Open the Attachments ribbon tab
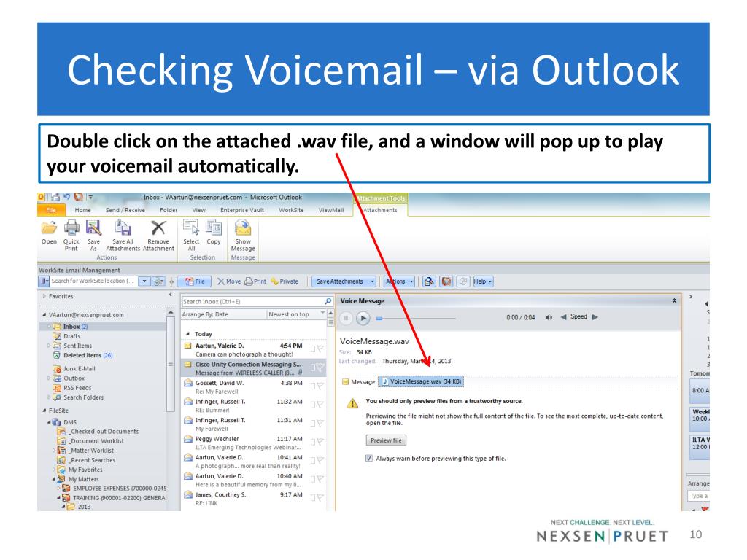 [380, 210]
